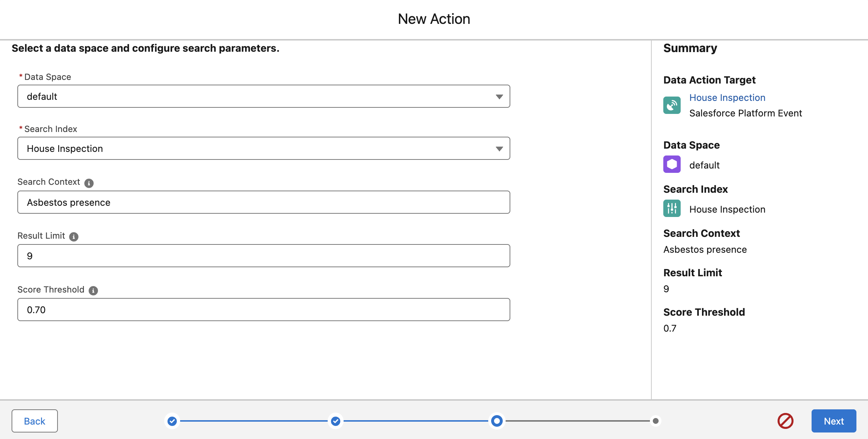Focus the Result Limit input field
Image resolution: width=868 pixels, height=439 pixels.
point(264,256)
